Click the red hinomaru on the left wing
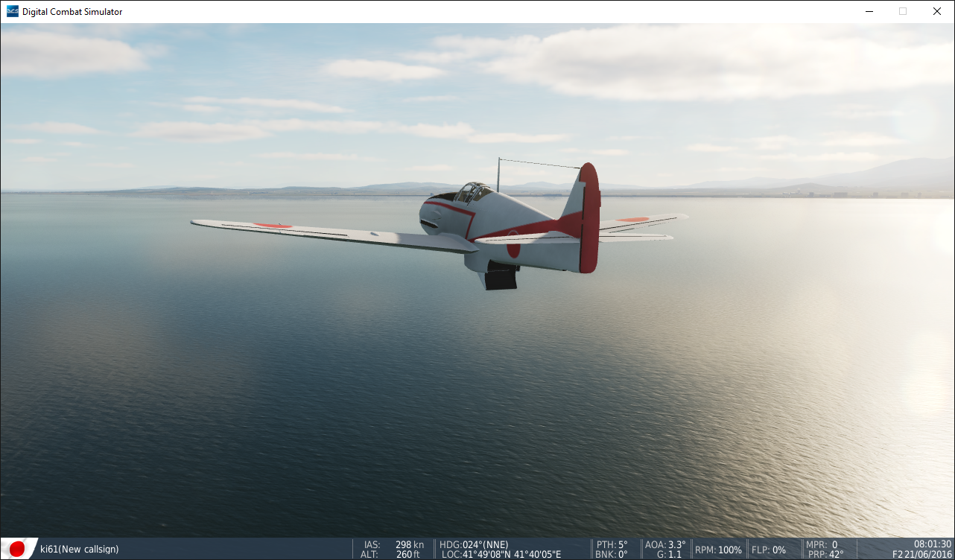Viewport: 955px width, 560px height. 273,225
